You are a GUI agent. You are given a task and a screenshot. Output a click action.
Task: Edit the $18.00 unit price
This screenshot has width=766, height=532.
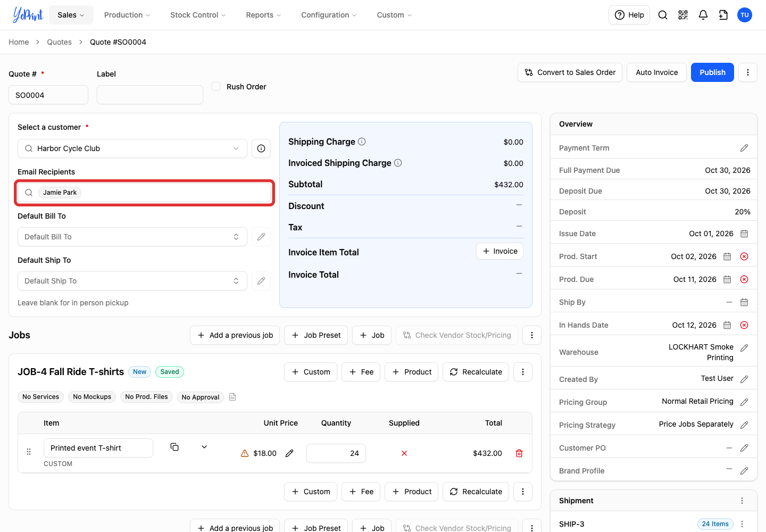(x=289, y=453)
